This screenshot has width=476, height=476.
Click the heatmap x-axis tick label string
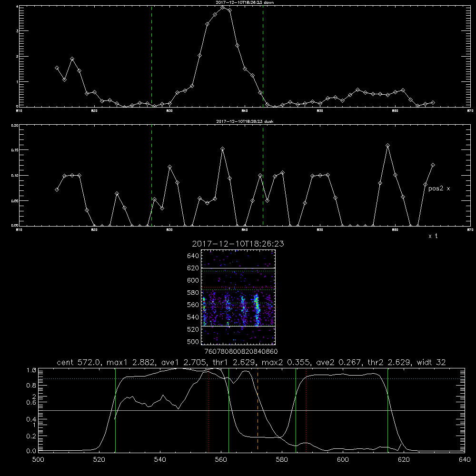tap(241, 352)
